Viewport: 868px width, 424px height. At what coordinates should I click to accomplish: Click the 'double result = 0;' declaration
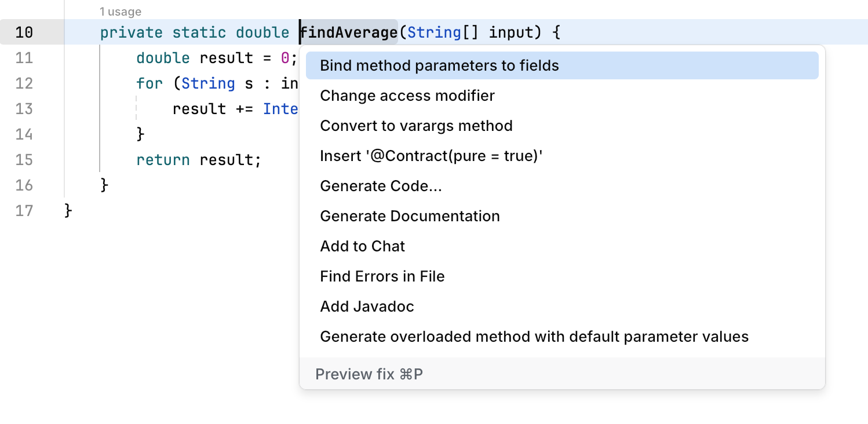[191, 58]
